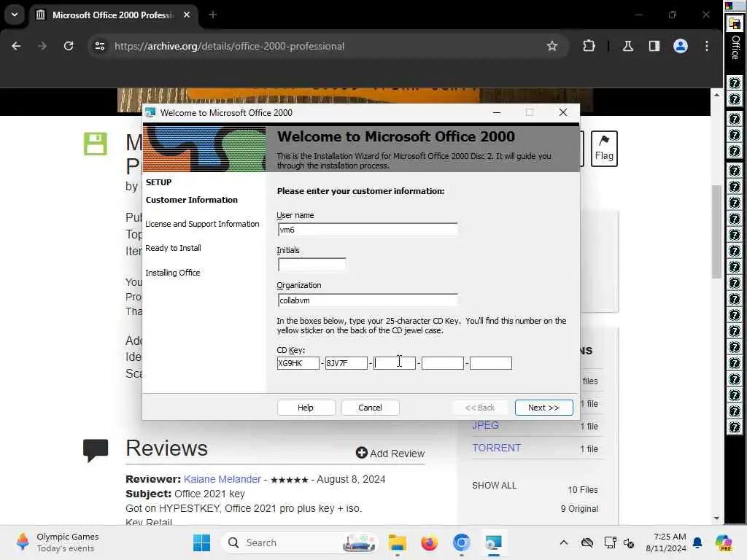The width and height of the screenshot is (747, 560).
Task: Click the display network tray icon
Action: click(x=609, y=542)
